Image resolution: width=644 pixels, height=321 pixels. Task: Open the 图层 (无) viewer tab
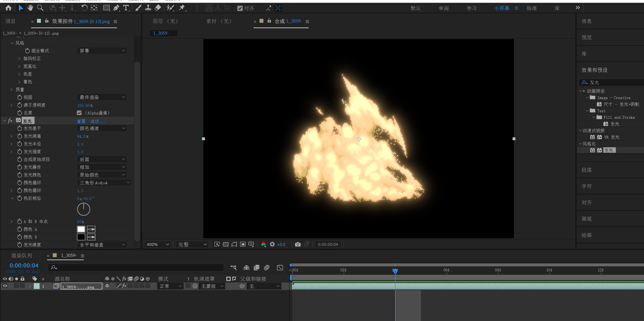[x=165, y=21]
